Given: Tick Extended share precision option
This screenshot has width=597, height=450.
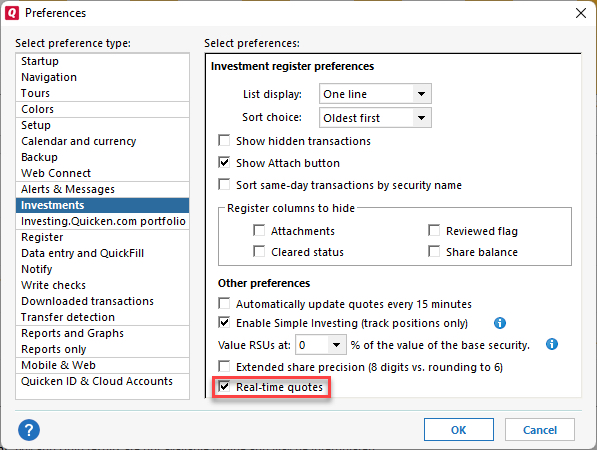Looking at the screenshot, I should coord(224,367).
